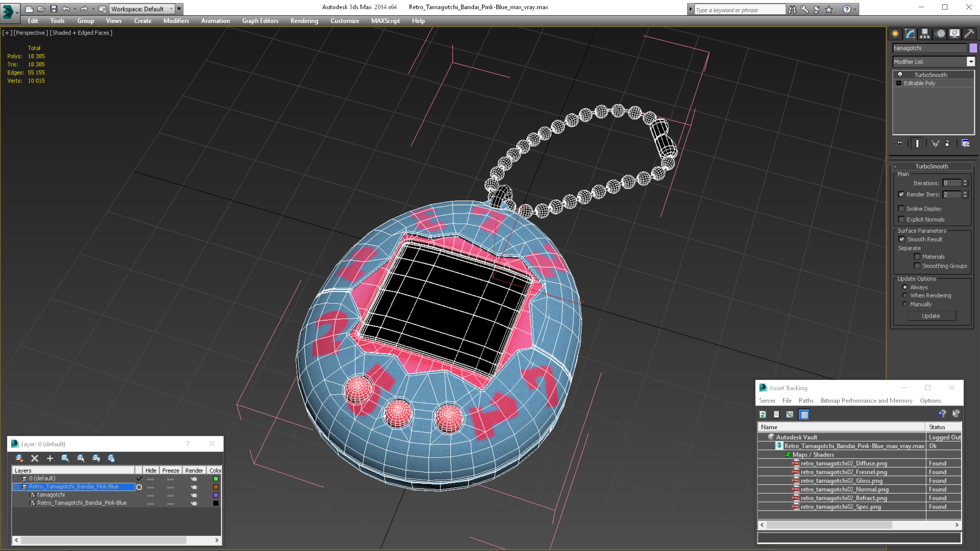Image resolution: width=980 pixels, height=551 pixels.
Task: Open the MAXScript menu
Action: (x=386, y=21)
